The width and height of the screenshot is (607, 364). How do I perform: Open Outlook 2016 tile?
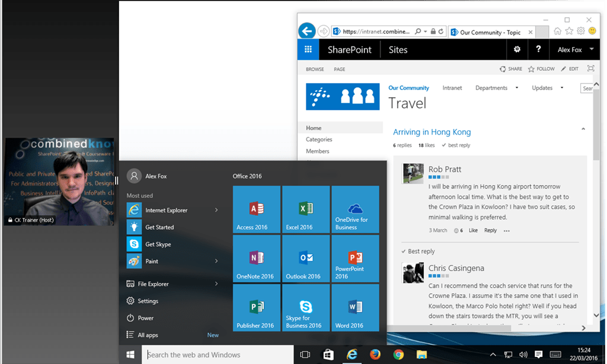[x=306, y=258]
